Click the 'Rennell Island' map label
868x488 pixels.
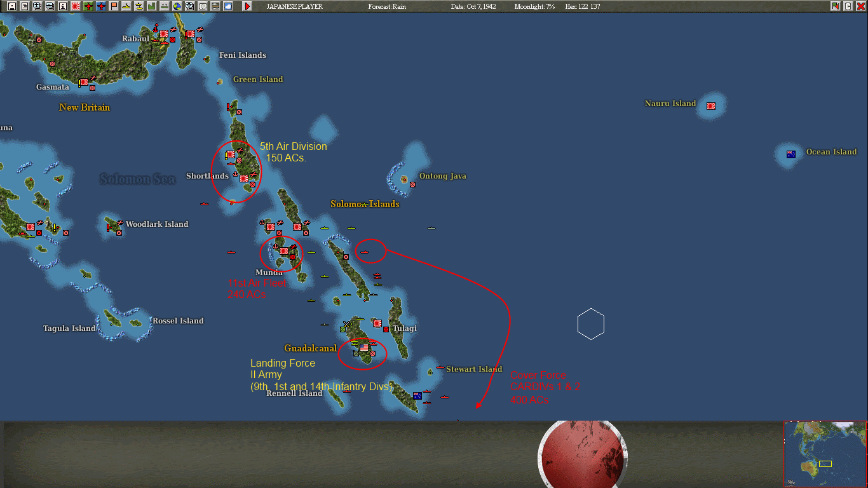pos(294,393)
